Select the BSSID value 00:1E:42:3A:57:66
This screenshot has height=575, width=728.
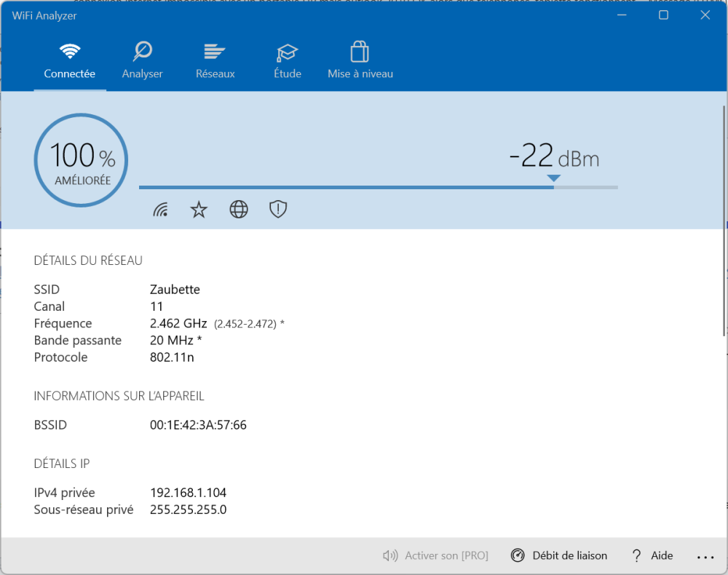[198, 425]
